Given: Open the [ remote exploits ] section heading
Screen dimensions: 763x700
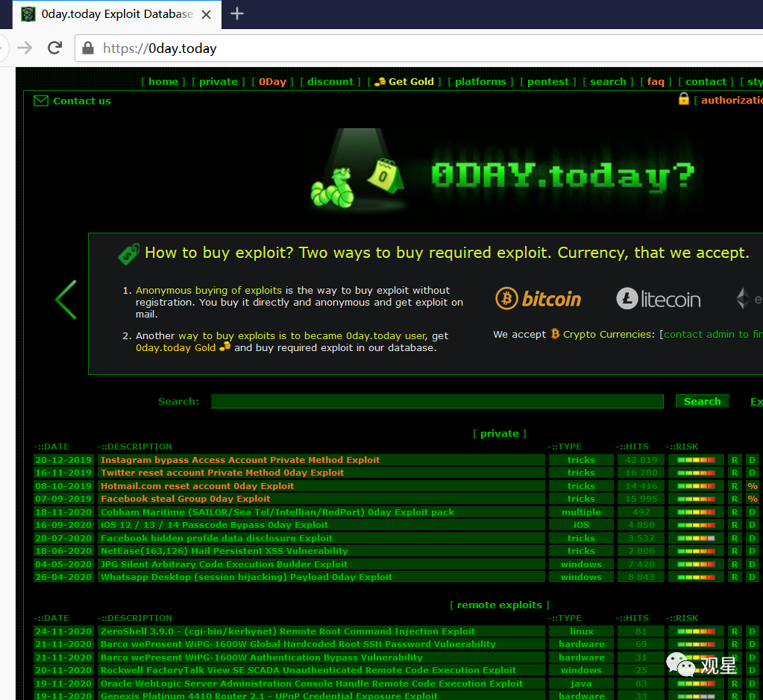Looking at the screenshot, I should 499,605.
